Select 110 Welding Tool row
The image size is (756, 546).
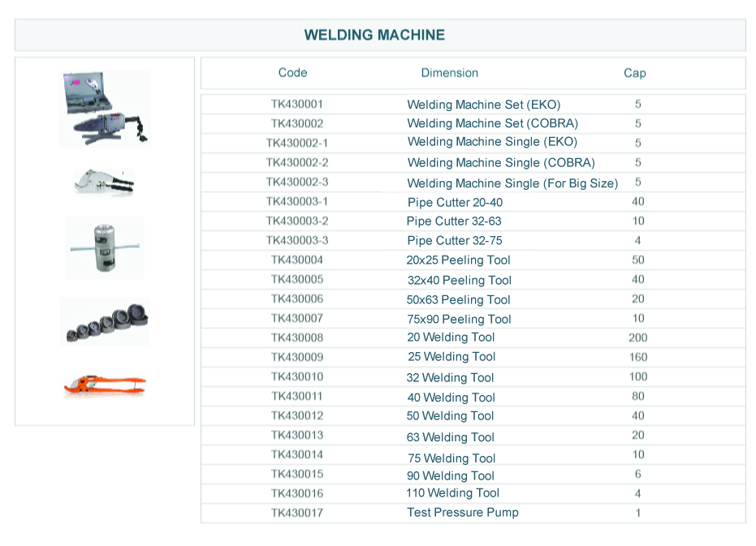452,493
